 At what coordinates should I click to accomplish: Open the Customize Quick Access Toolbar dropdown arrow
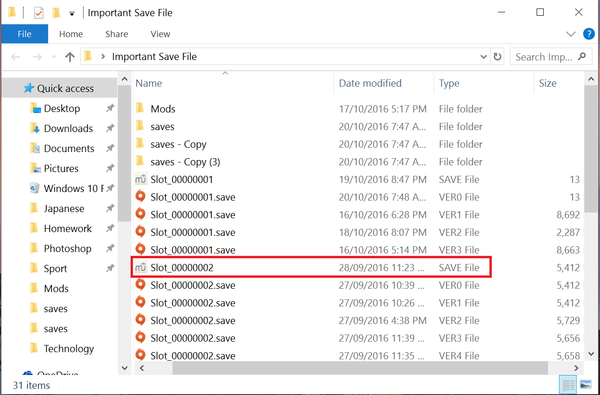(x=72, y=14)
